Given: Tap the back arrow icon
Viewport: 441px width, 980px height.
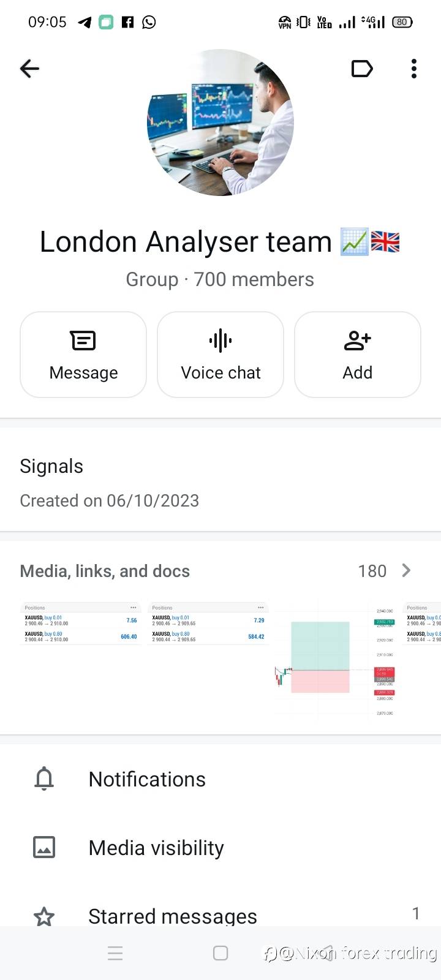Looking at the screenshot, I should pyautogui.click(x=29, y=69).
